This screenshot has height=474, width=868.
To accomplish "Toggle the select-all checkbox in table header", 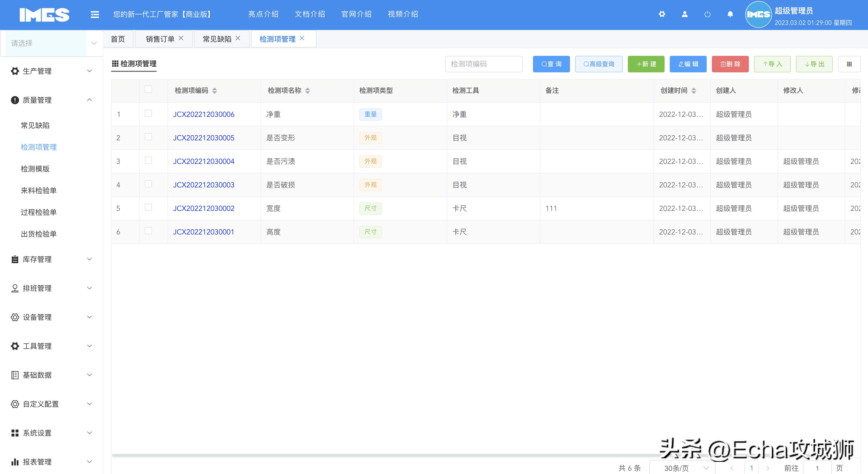I will coord(148,88).
